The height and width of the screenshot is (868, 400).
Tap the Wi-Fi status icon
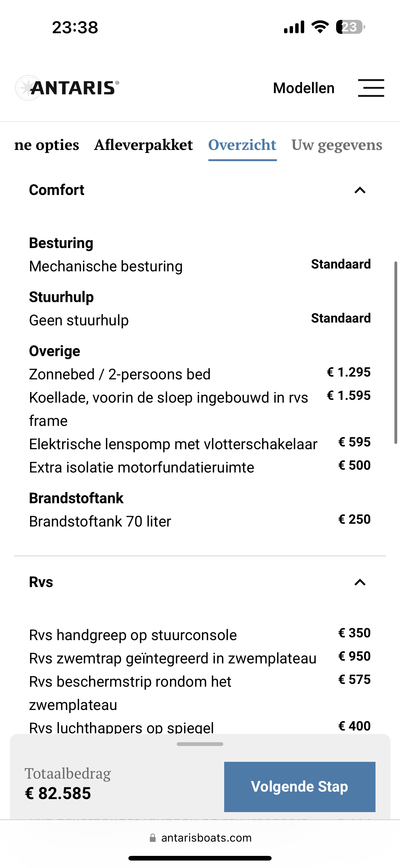(x=320, y=27)
